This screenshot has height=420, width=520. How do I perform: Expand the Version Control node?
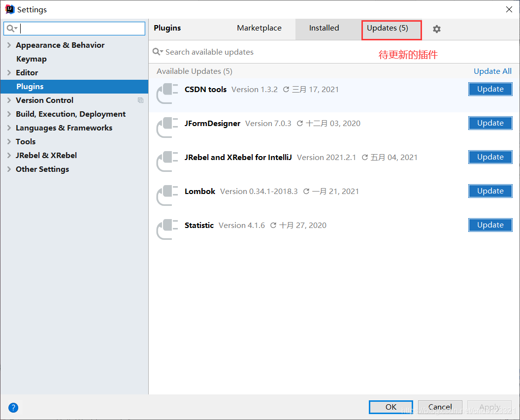9,100
